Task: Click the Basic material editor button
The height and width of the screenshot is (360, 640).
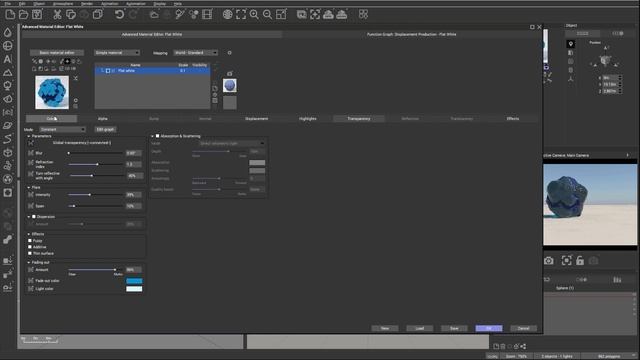Action: (x=57, y=53)
